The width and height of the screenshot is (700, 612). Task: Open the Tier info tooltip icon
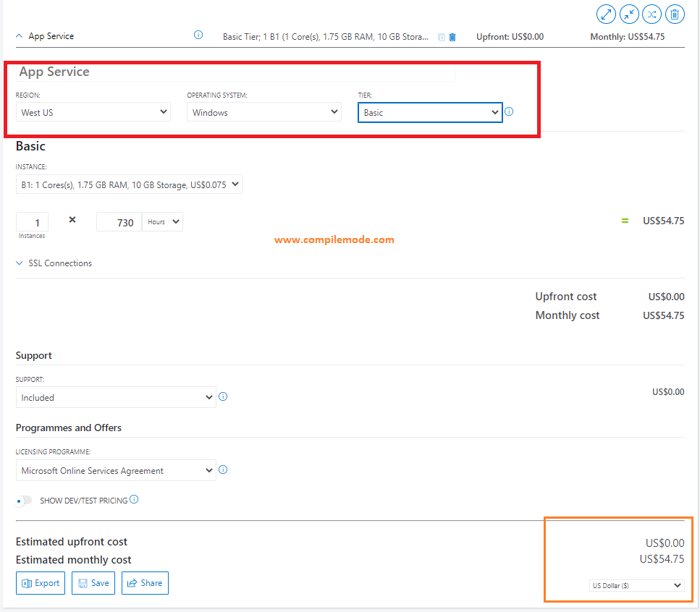pyautogui.click(x=509, y=111)
